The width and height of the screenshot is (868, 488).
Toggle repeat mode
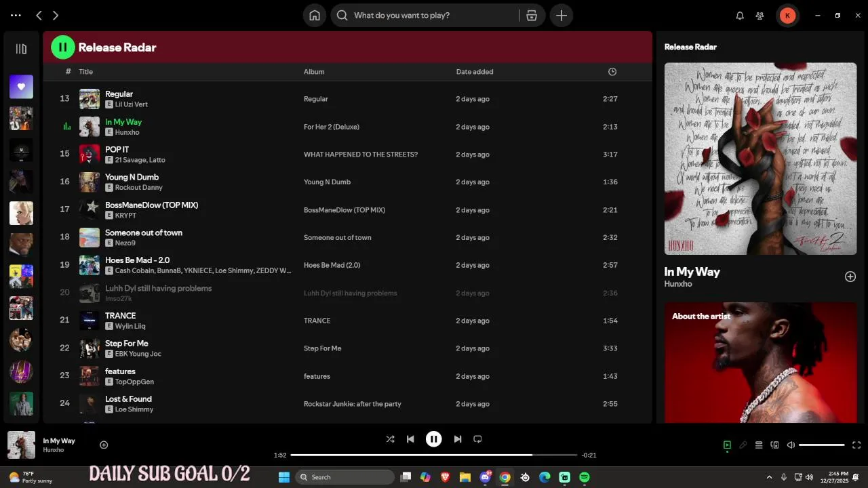point(477,439)
